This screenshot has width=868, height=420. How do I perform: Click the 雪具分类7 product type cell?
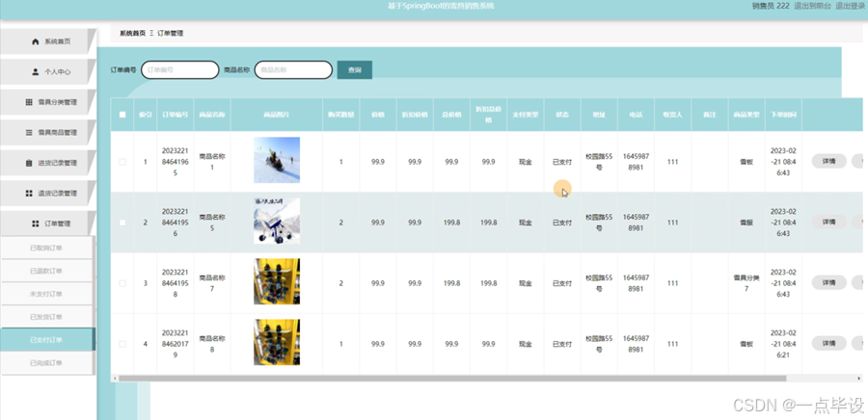[746, 283]
